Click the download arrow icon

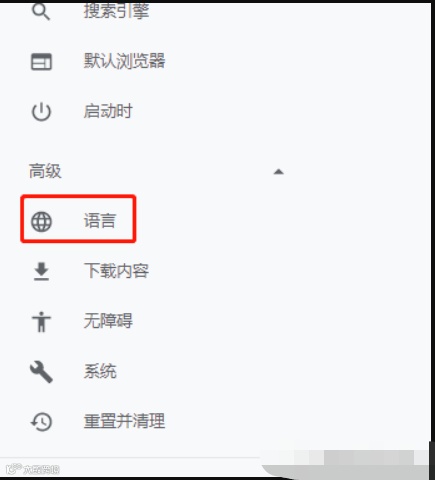click(x=41, y=271)
